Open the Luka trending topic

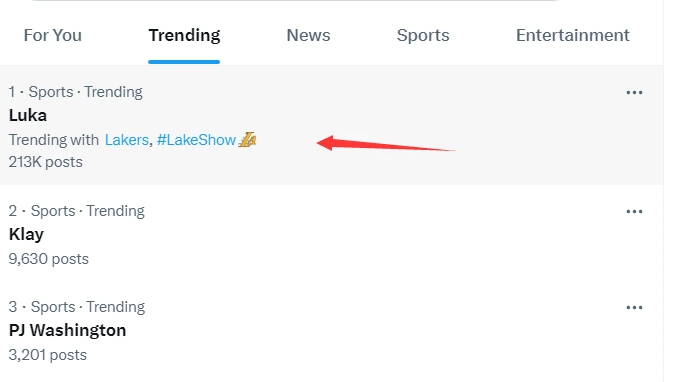tap(28, 116)
